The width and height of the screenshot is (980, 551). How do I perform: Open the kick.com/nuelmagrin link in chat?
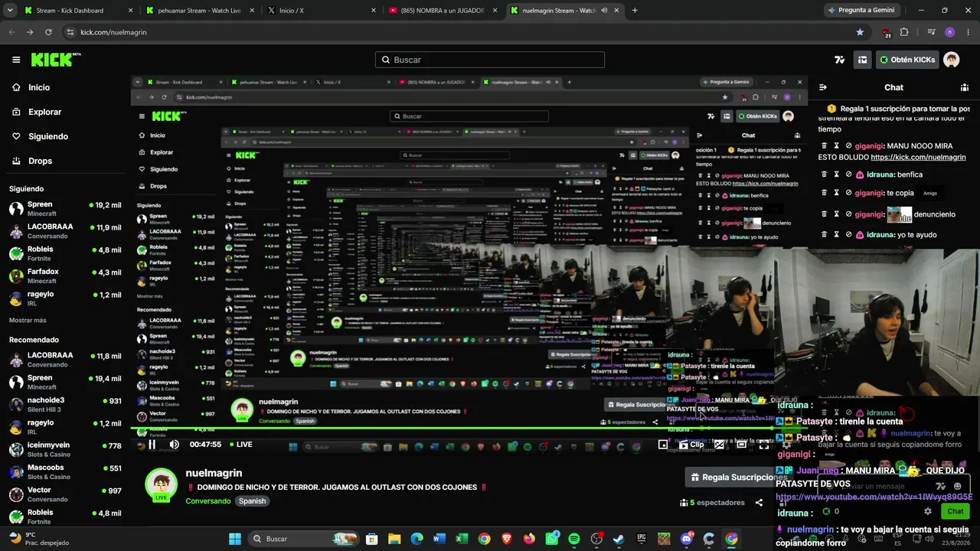[918, 158]
